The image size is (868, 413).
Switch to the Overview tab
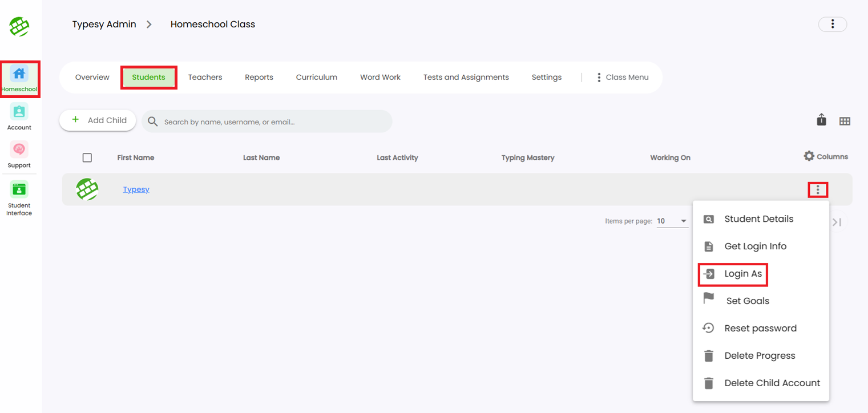pyautogui.click(x=92, y=77)
